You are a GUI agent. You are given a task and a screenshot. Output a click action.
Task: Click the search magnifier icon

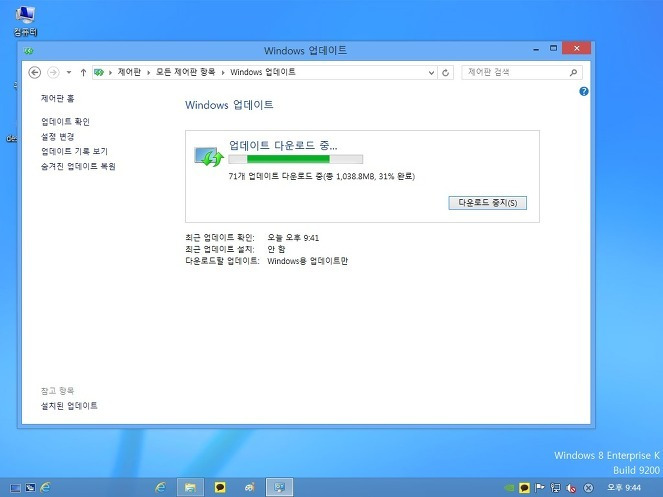coord(573,73)
